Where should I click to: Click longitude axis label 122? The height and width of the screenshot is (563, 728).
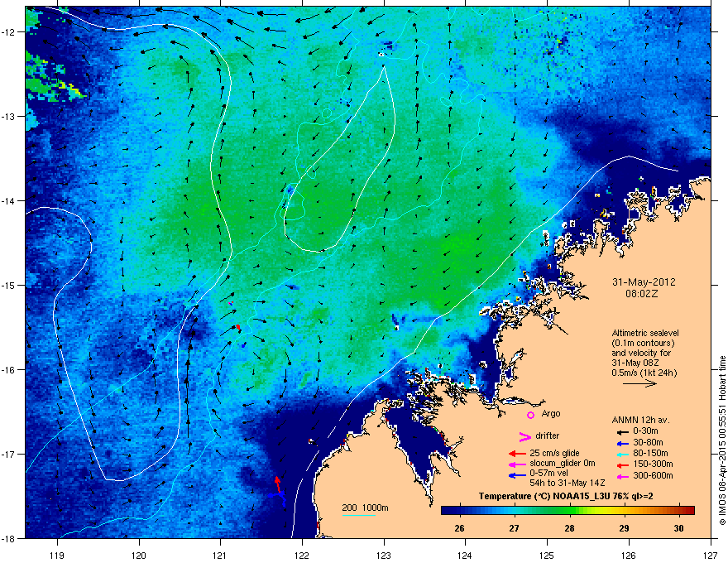click(302, 555)
